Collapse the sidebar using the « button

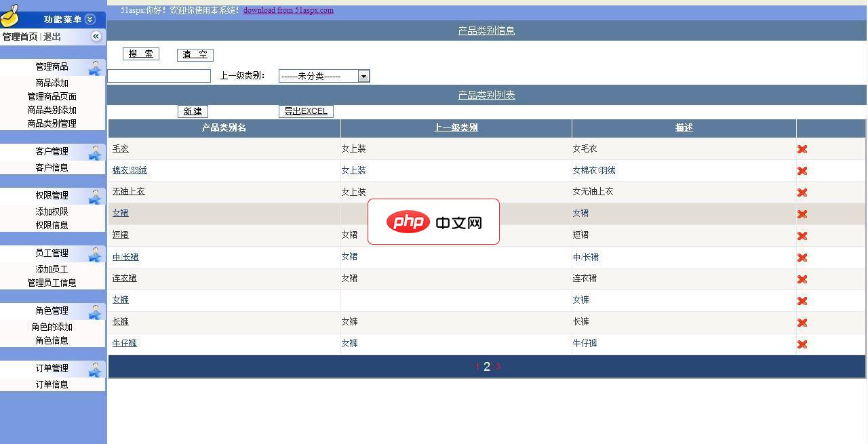96,36
